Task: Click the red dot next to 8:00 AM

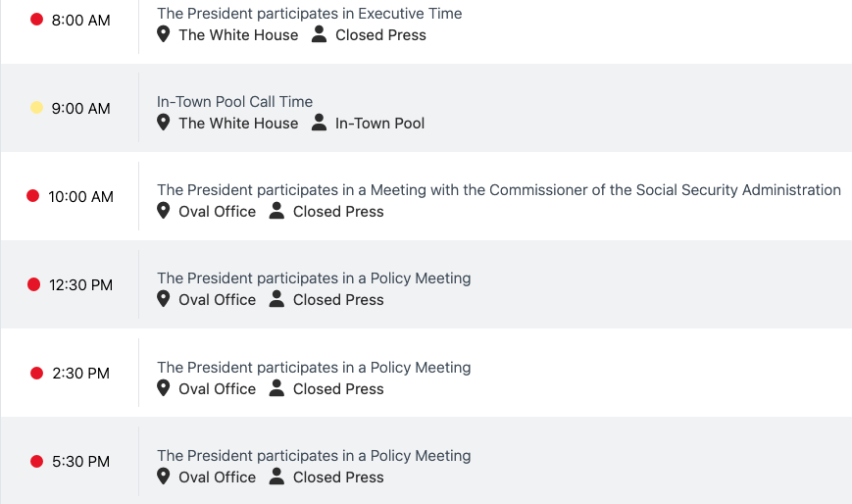Action: [37, 20]
